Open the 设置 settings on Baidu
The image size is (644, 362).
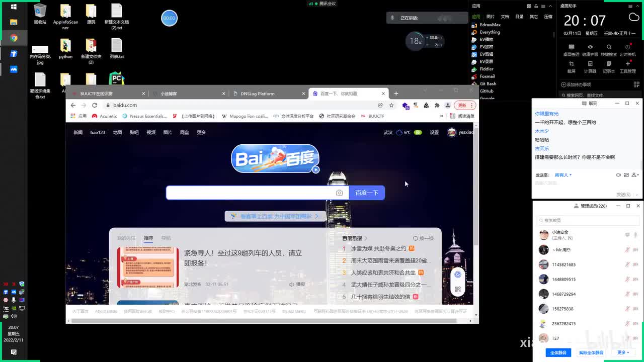(434, 133)
